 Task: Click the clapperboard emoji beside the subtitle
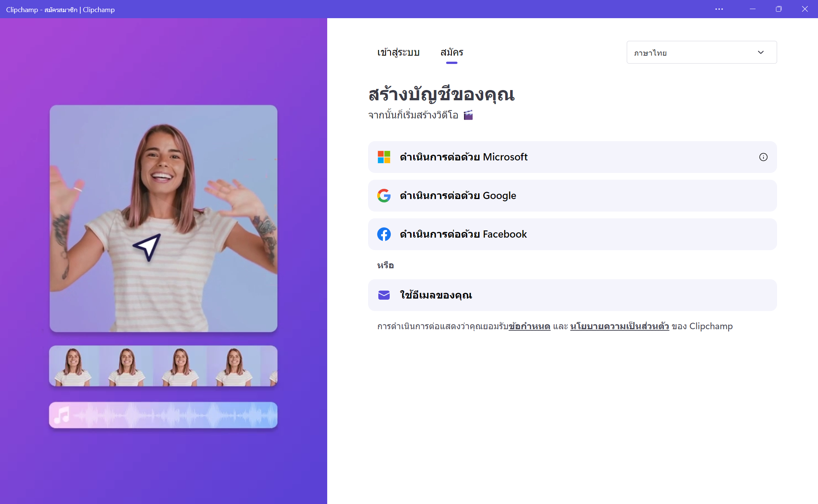[x=468, y=115]
